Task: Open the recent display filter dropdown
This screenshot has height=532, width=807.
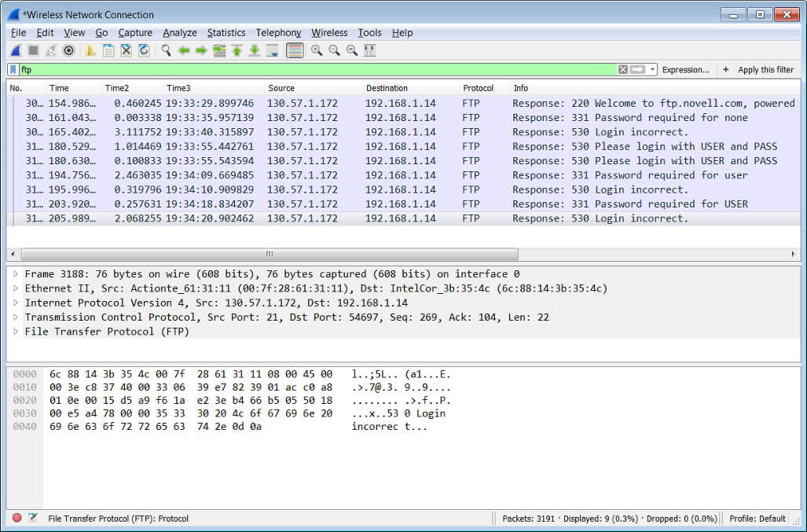Action: (653, 70)
